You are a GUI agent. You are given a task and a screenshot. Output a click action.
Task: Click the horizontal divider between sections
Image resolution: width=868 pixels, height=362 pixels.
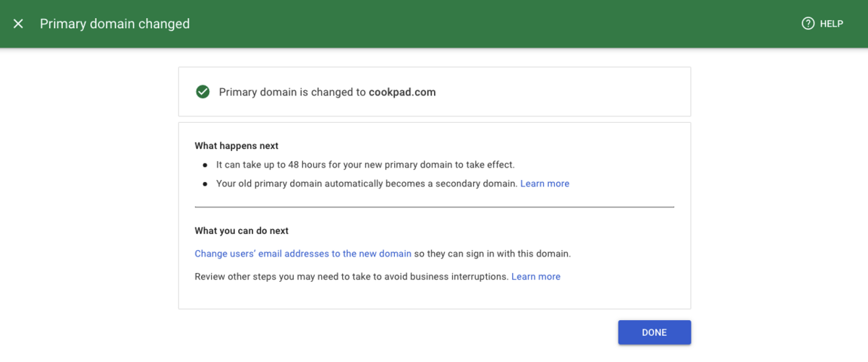click(434, 207)
